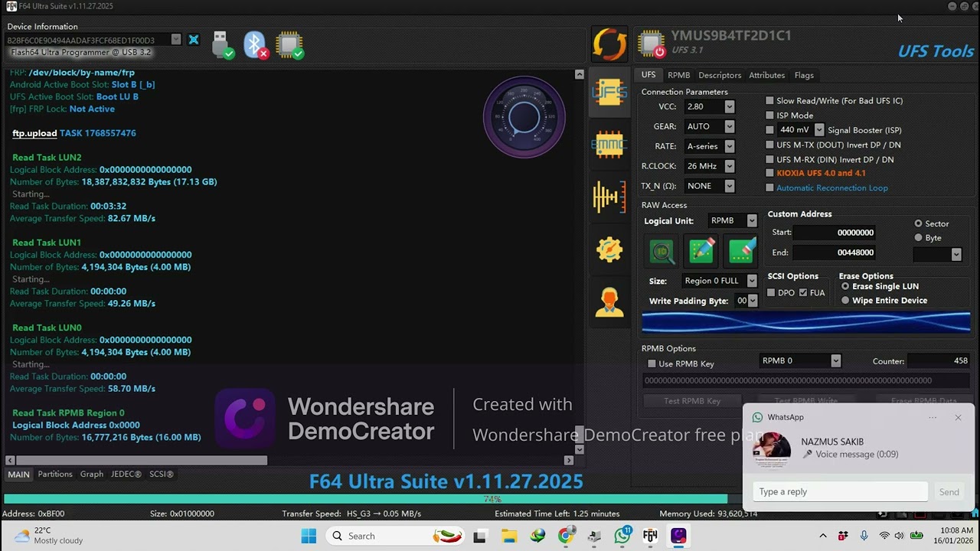The width and height of the screenshot is (980, 551).
Task: Check UFS M-TX (DOUT) Invert DP / DN
Action: click(770, 145)
